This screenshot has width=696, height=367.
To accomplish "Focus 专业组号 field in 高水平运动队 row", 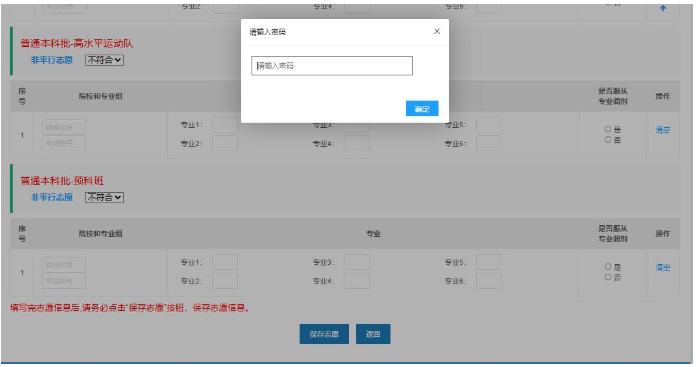I will pyautogui.click(x=64, y=143).
